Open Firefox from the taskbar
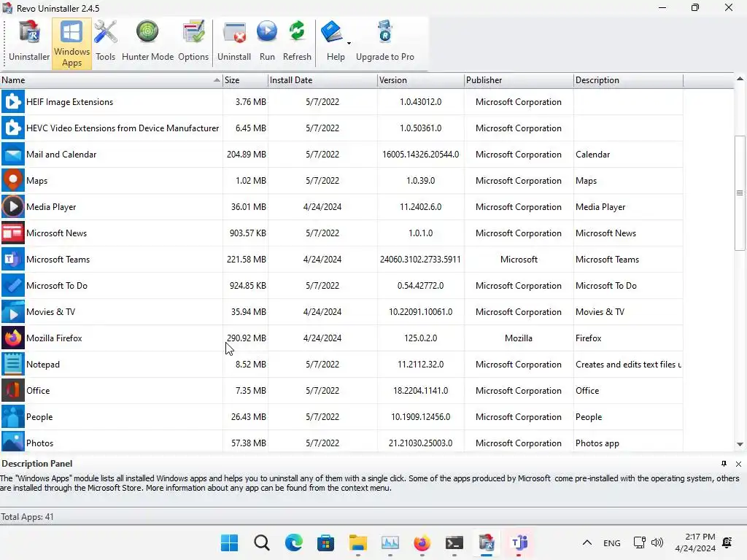The width and height of the screenshot is (747, 560). pos(422,542)
